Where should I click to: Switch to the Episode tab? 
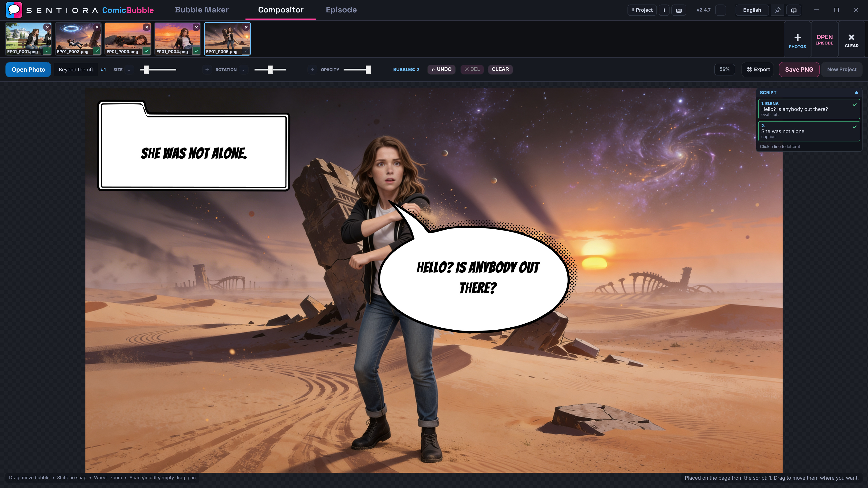(341, 10)
